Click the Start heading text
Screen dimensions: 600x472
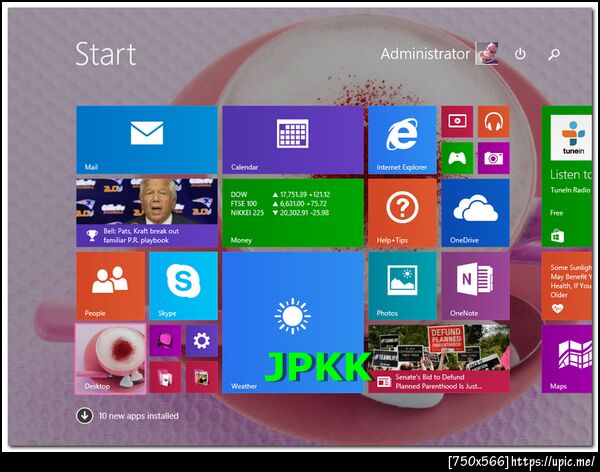(x=106, y=54)
